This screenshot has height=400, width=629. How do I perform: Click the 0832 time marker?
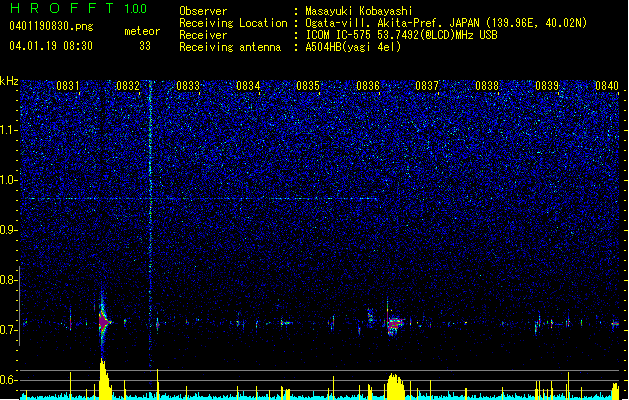[128, 86]
